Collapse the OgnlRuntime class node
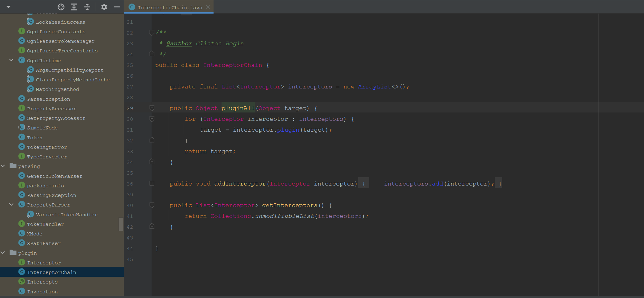 tap(11, 60)
